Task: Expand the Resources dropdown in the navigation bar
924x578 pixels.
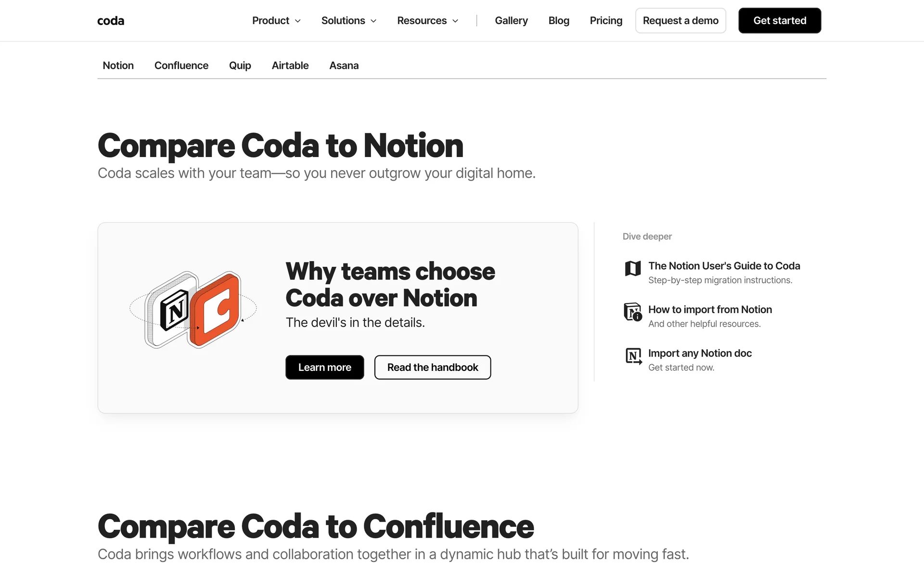Action: tap(427, 21)
